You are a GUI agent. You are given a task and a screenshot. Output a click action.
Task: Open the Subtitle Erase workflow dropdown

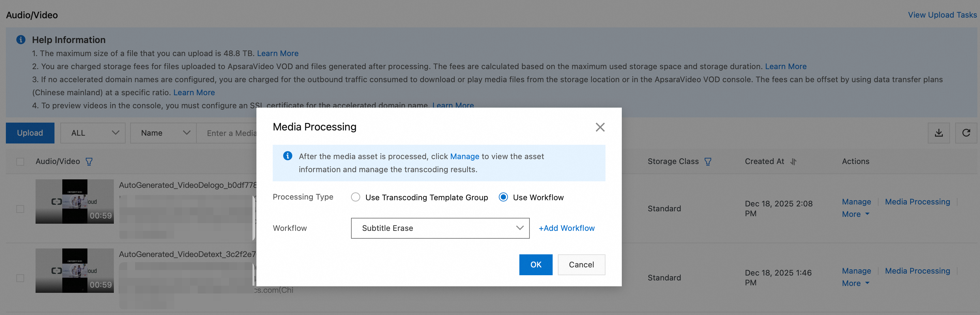click(x=440, y=228)
